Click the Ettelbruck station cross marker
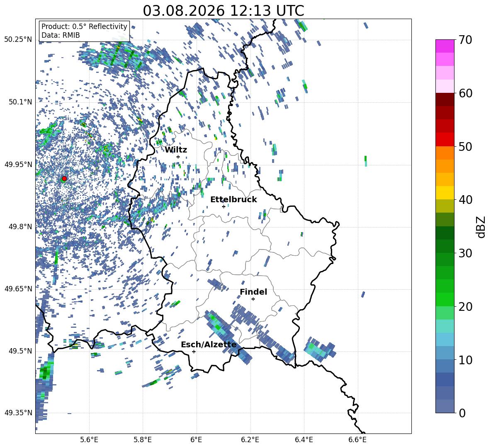This screenshot has width=491, height=448. (224, 206)
